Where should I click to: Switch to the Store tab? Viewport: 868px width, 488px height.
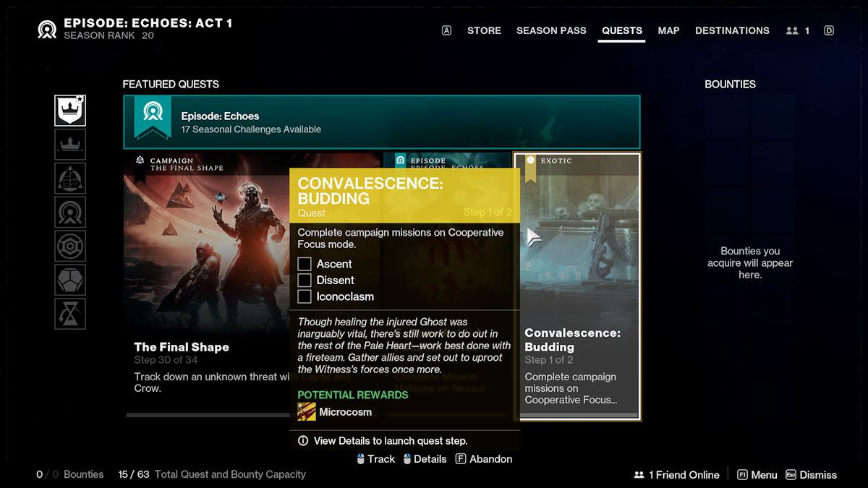click(x=484, y=31)
